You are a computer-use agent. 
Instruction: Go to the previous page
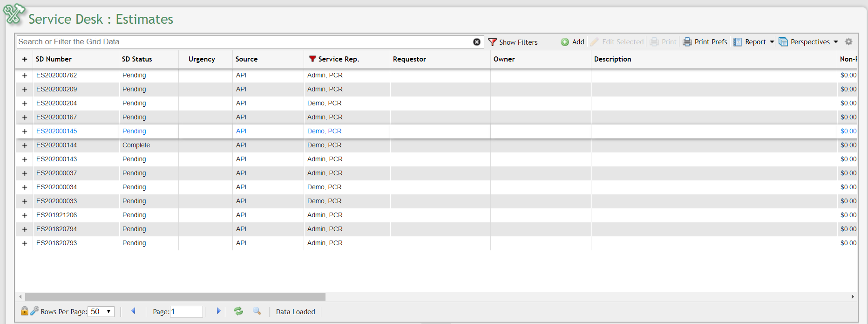pyautogui.click(x=133, y=311)
